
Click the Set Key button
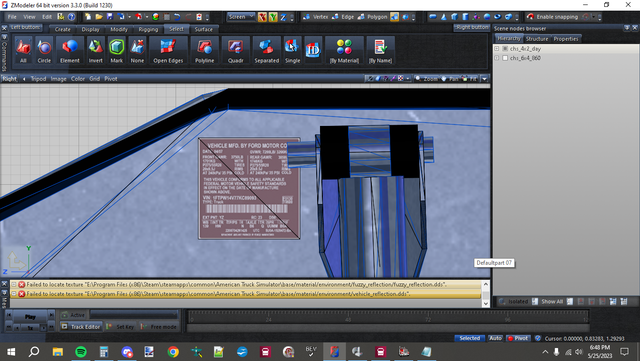coord(120,327)
